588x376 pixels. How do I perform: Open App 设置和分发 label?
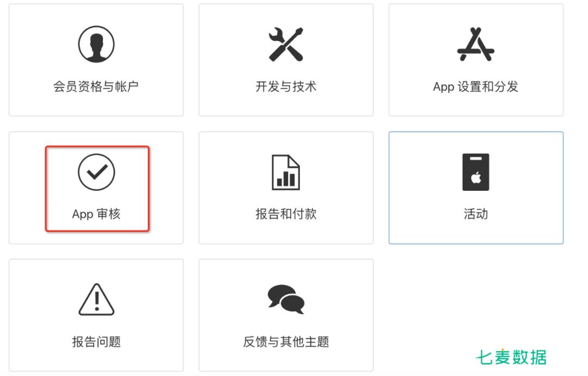pos(475,86)
